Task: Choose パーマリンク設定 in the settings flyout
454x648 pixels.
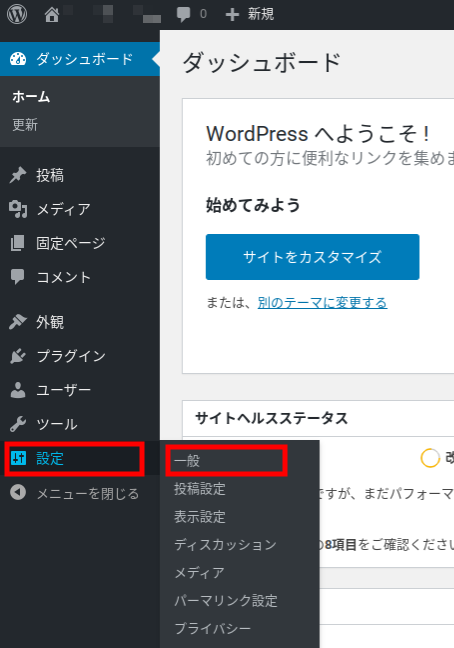Action: tap(226, 600)
